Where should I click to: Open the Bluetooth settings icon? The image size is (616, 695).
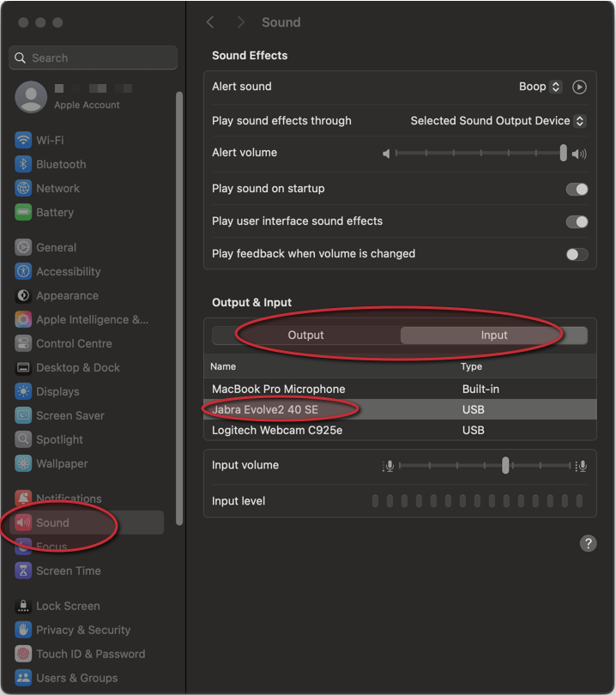coord(21,164)
